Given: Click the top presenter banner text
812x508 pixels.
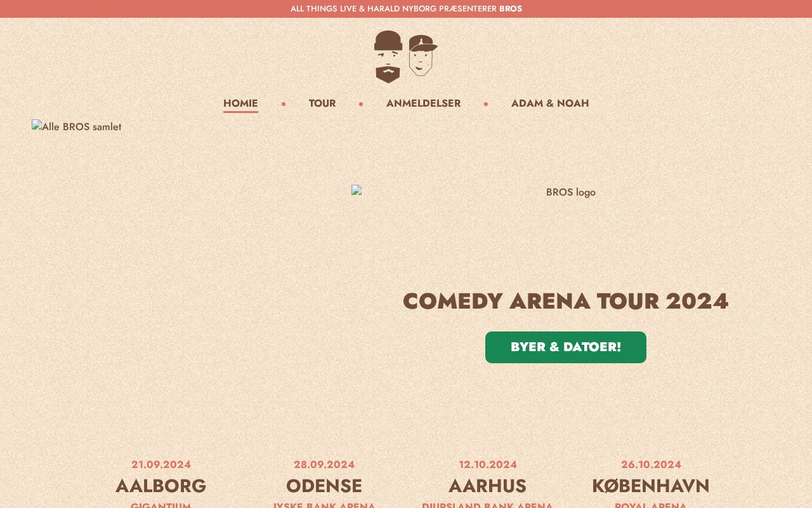Looking at the screenshot, I should [x=393, y=9].
